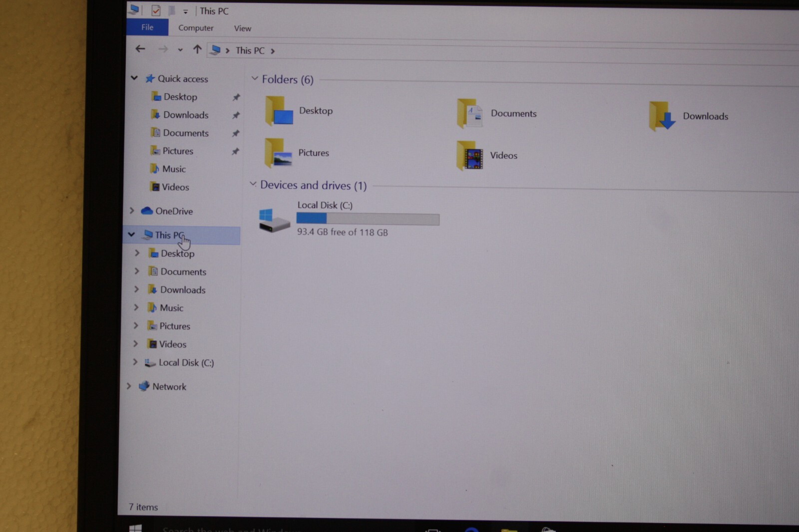Collapse the Folders (6) group header
This screenshot has width=799, height=532.
coord(255,78)
